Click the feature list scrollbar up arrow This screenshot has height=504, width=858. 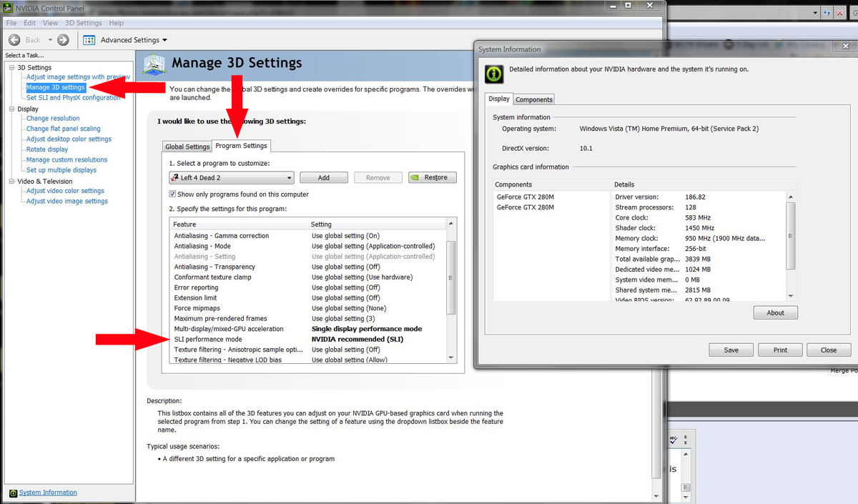(451, 224)
